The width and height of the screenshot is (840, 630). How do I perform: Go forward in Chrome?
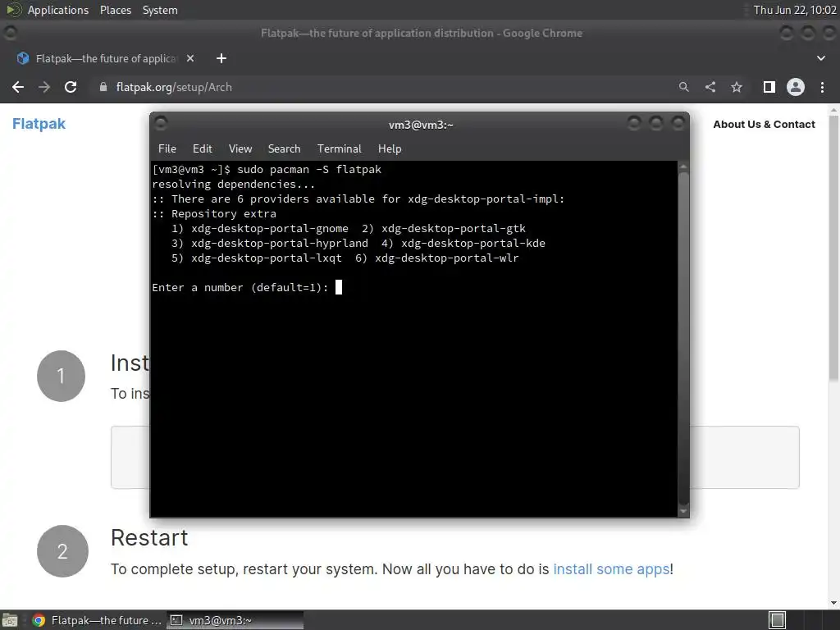pos(44,87)
